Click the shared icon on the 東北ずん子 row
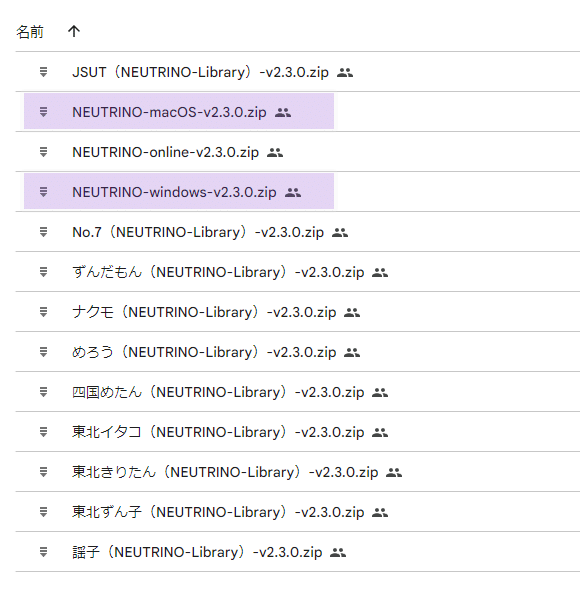The height and width of the screenshot is (612, 580). tap(380, 512)
